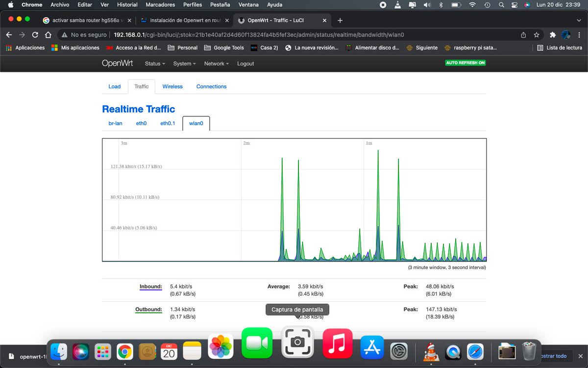Open the System dropdown menu in OpenWrt
This screenshot has height=368, width=588.
coord(184,64)
